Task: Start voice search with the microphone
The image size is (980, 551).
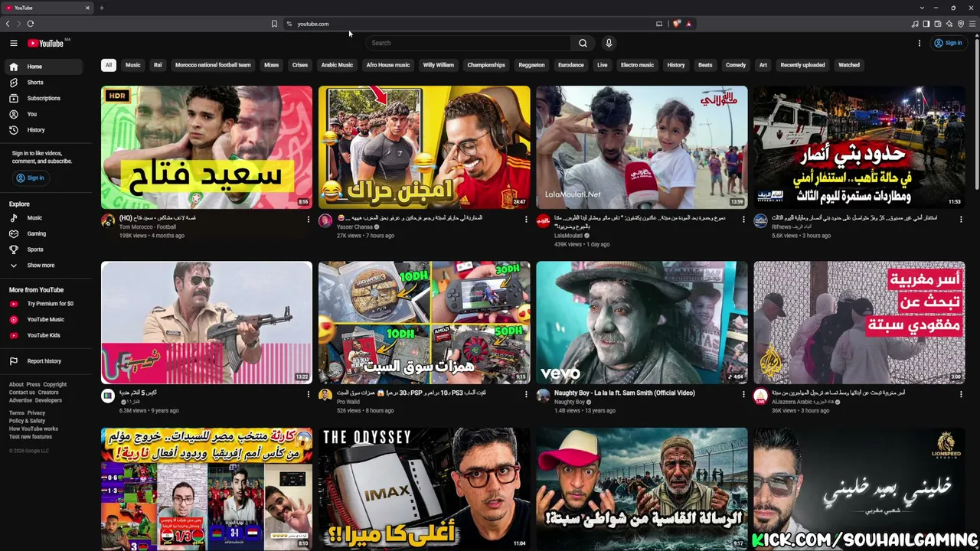Action: point(609,43)
